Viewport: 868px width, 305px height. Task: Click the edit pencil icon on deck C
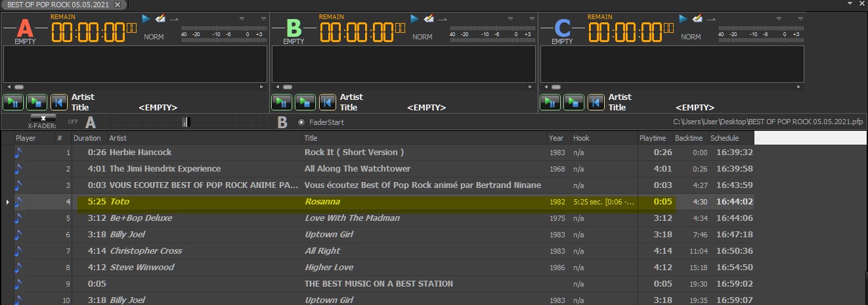pyautogui.click(x=697, y=18)
